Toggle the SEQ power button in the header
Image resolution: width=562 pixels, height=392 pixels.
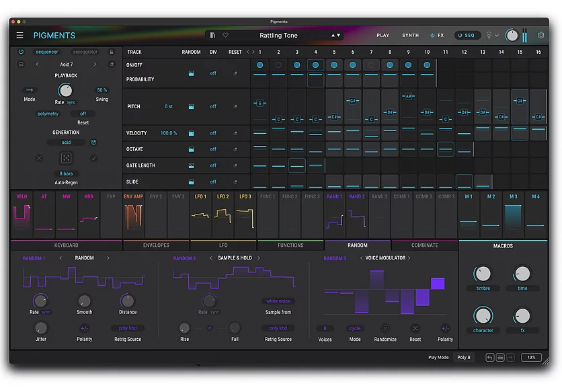[460, 35]
